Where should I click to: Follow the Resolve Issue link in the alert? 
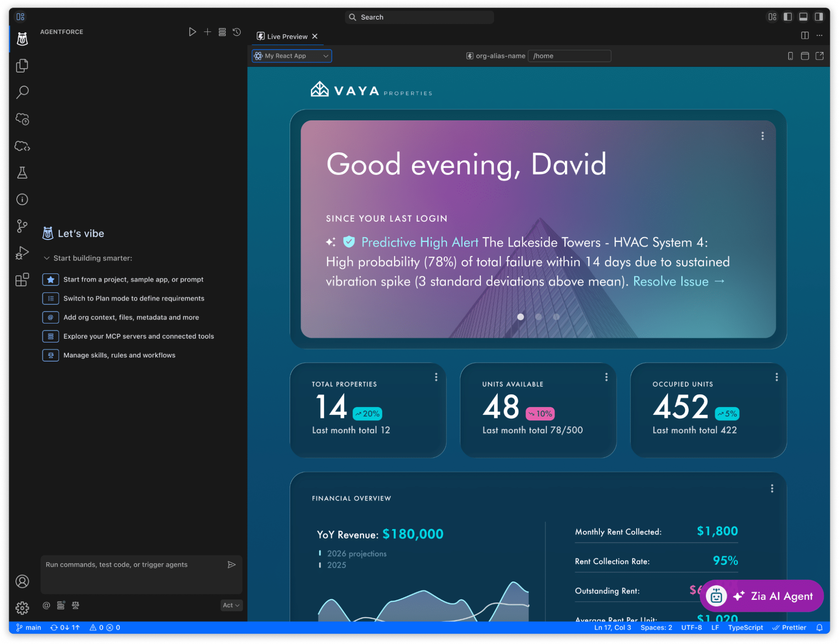coord(671,282)
